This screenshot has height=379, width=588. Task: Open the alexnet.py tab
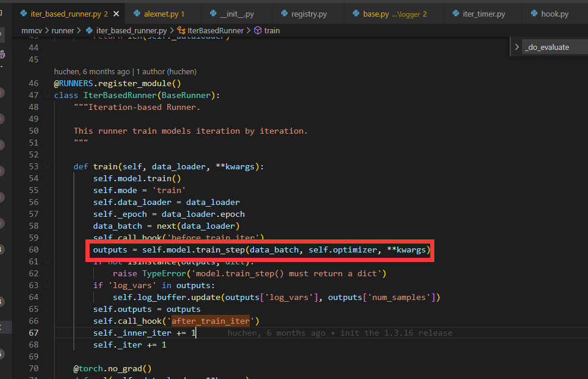(x=164, y=14)
